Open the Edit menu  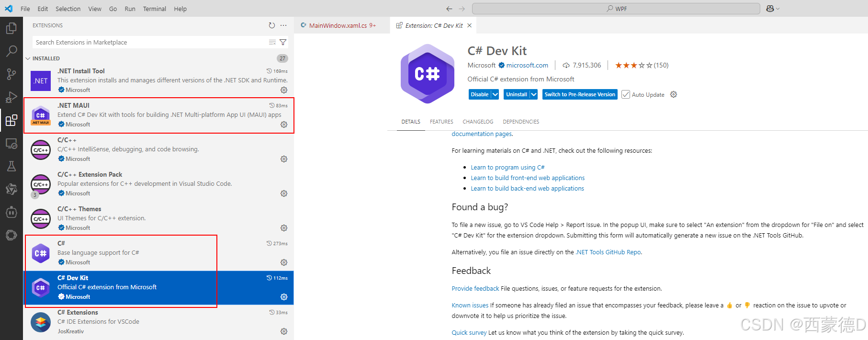coord(43,9)
